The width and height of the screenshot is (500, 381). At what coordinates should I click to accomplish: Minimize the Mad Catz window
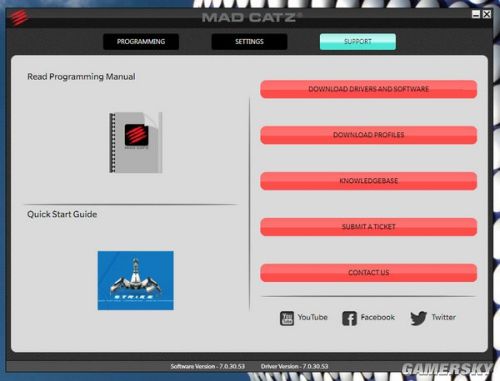pyautogui.click(x=476, y=14)
